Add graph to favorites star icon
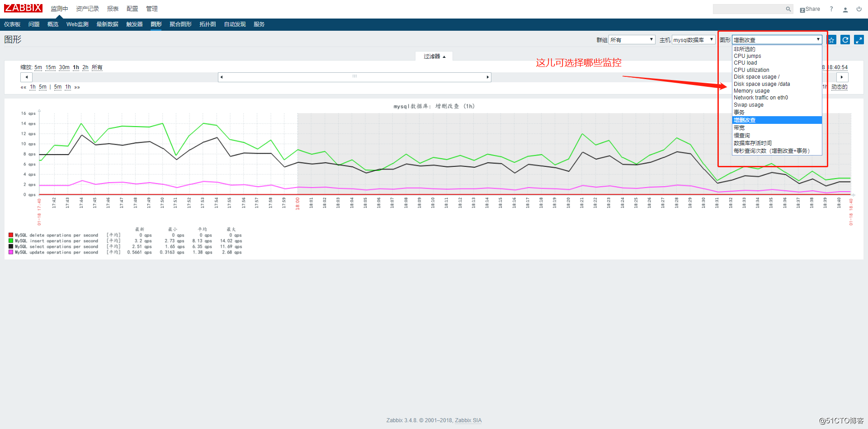This screenshot has height=429, width=868. (831, 40)
